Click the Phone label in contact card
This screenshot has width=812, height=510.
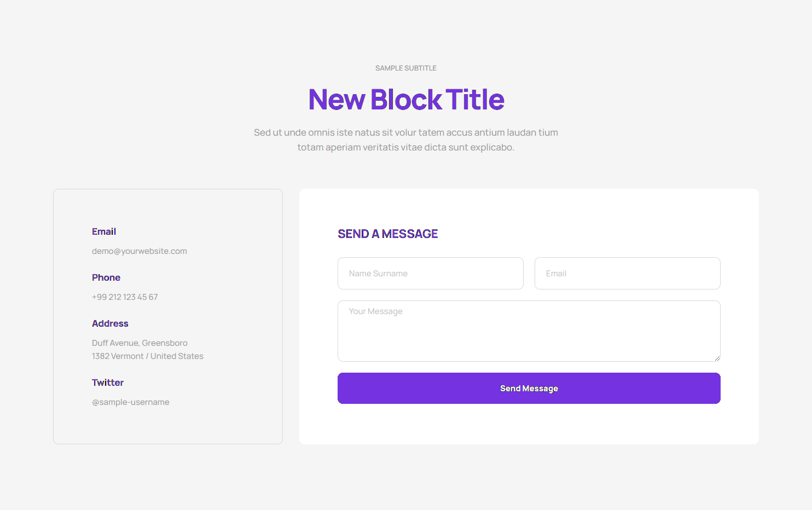(106, 277)
